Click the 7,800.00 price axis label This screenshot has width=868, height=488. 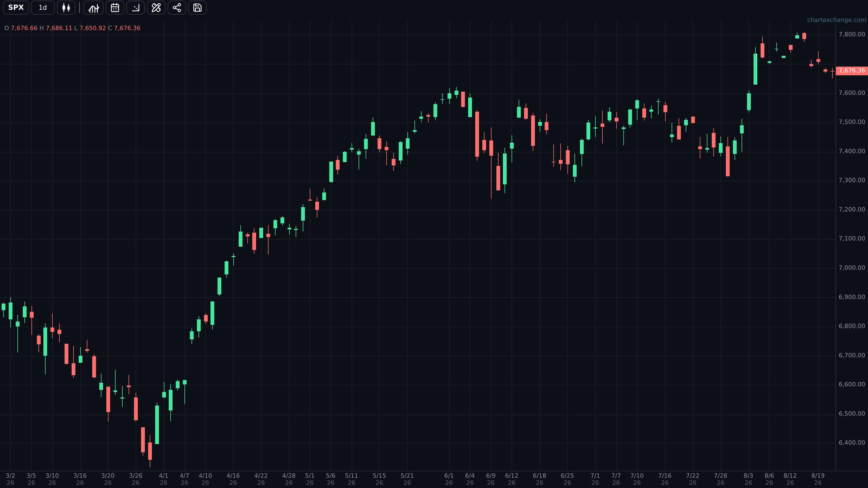point(851,34)
